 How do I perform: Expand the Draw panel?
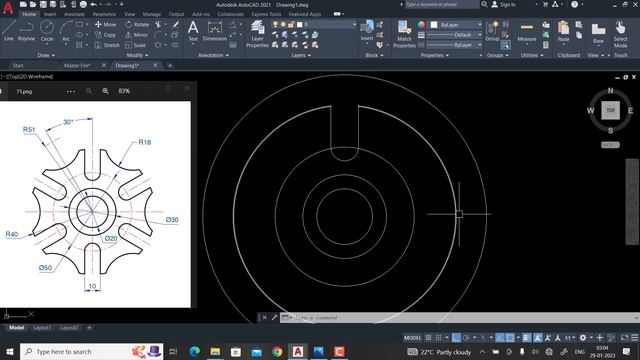pyautogui.click(x=46, y=55)
